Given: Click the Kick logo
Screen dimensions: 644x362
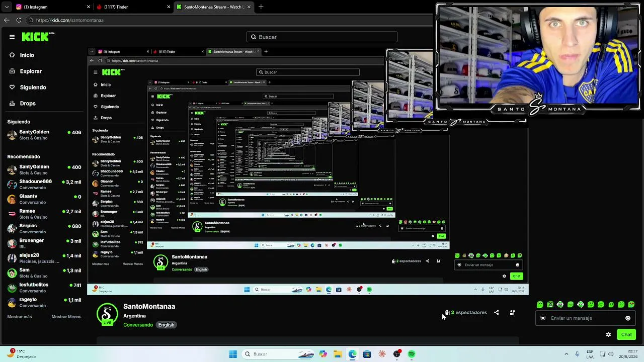Looking at the screenshot, I should click(38, 37).
